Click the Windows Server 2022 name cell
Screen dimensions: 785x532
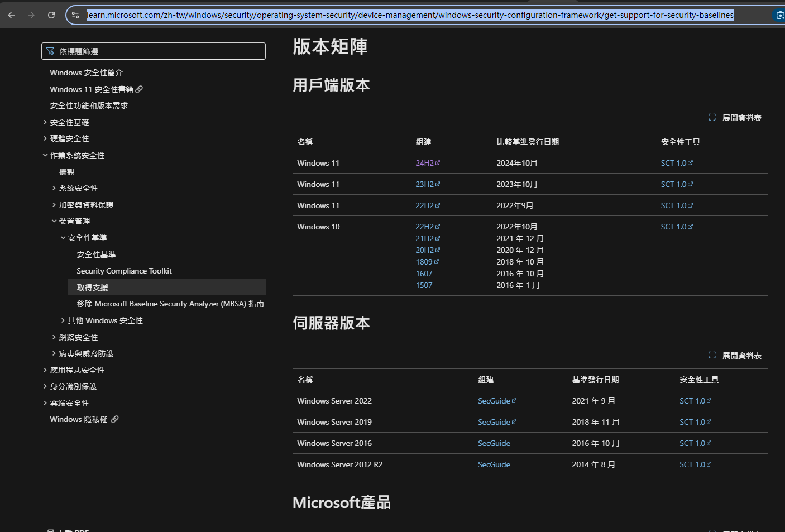click(334, 401)
